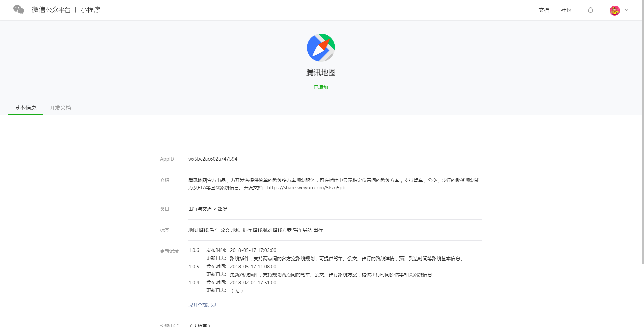Screen dimensions: 644x327
Task: Click the 小程序 header text
Action: click(91, 10)
